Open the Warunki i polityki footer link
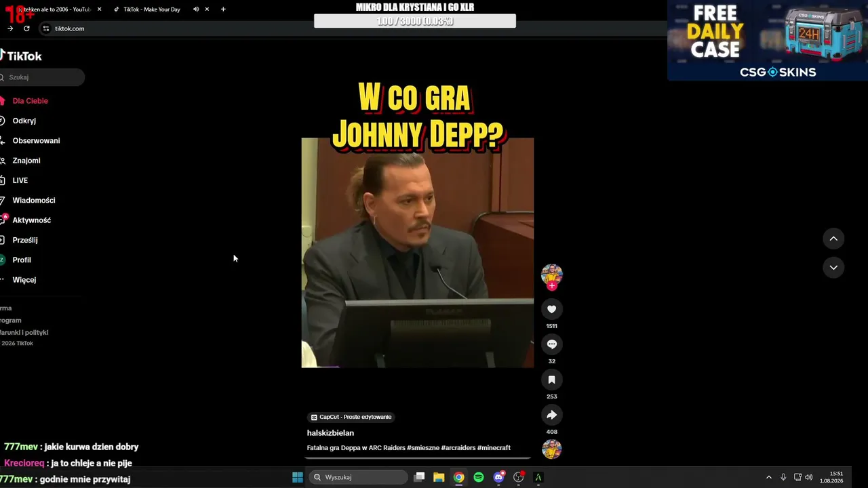Viewport: 868px width, 488px height. tap(24, 333)
